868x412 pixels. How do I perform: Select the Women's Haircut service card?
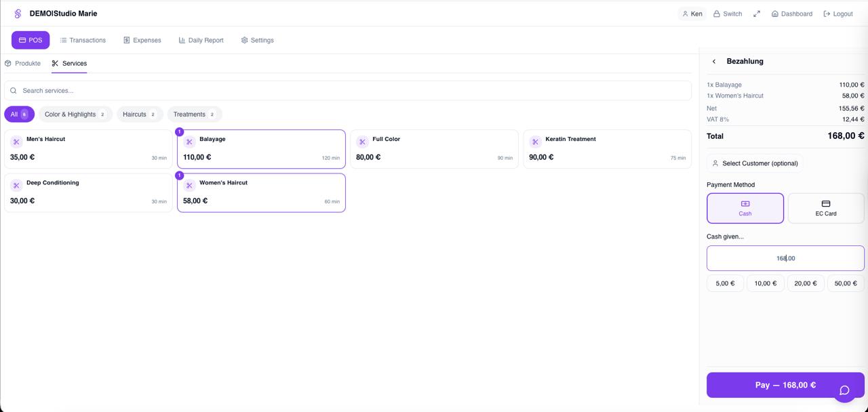tap(261, 192)
